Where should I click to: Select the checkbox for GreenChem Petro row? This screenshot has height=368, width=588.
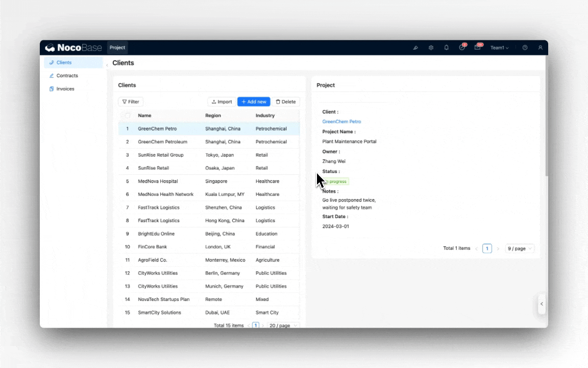pos(127,129)
